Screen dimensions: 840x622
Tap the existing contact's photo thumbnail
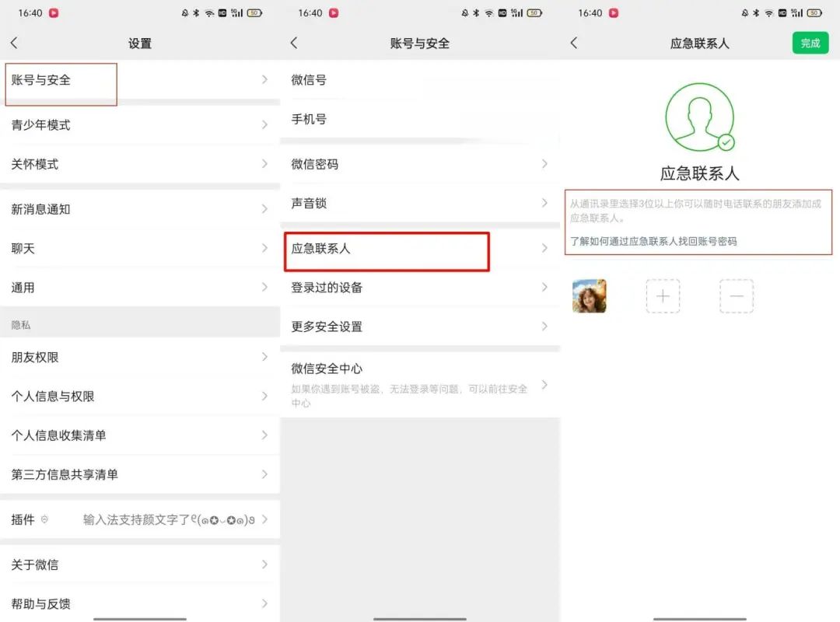(x=590, y=296)
